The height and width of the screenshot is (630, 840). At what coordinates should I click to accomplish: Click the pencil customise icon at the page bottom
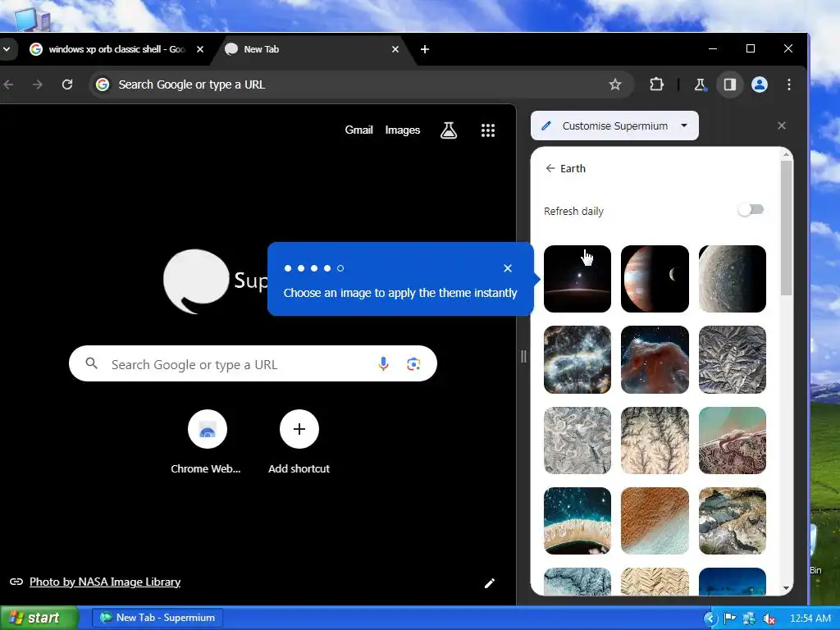tap(489, 583)
